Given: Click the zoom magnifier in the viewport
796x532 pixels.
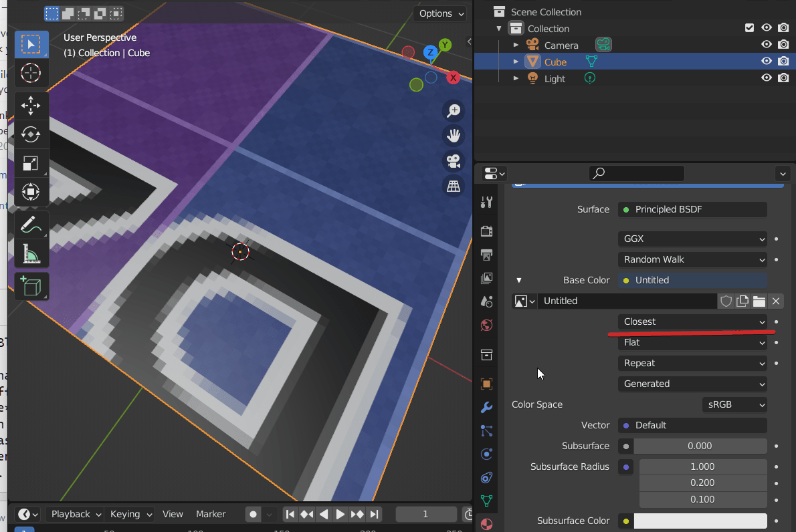Looking at the screenshot, I should (x=454, y=111).
